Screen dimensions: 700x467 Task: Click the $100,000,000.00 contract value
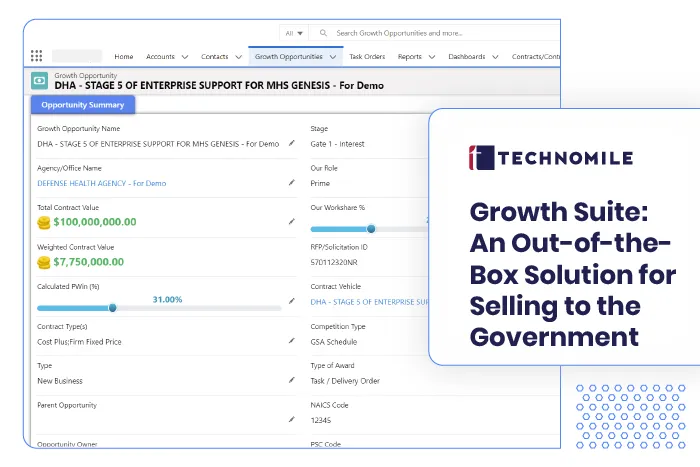[x=95, y=222]
